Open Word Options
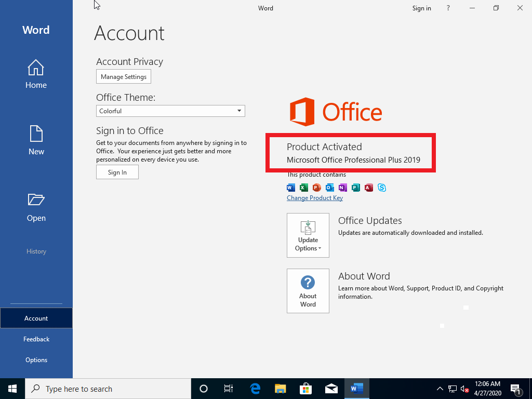Screen dimensions: 532x399 click(36, 360)
